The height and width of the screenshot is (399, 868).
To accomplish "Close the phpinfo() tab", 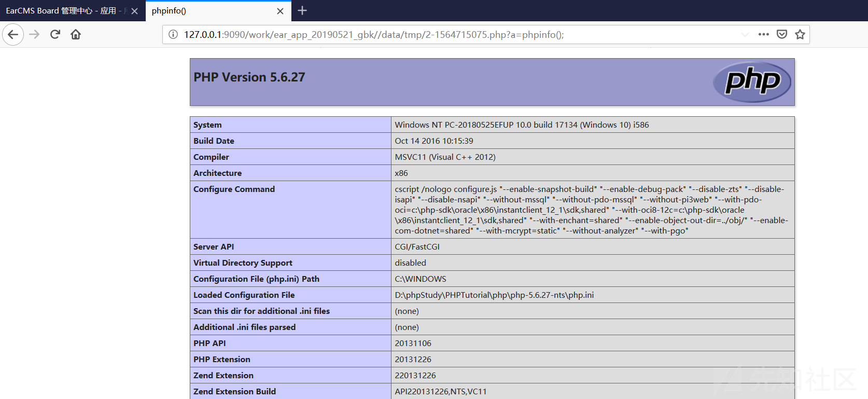I will point(280,11).
